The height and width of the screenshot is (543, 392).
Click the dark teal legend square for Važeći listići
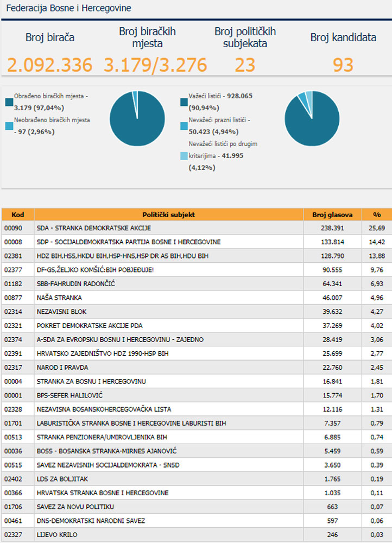tap(184, 102)
